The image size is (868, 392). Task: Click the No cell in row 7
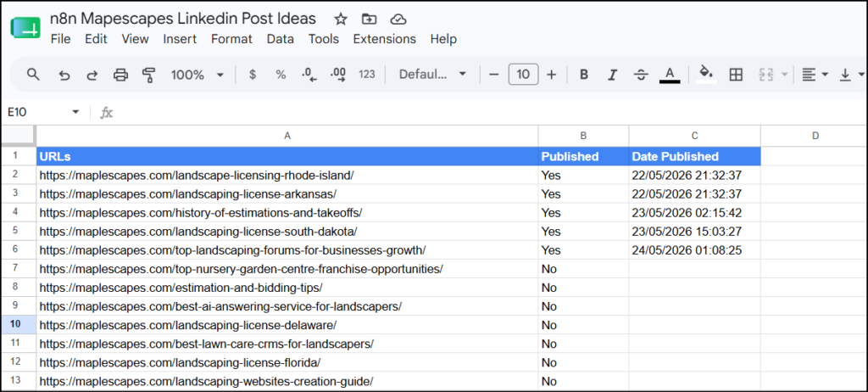pos(583,269)
